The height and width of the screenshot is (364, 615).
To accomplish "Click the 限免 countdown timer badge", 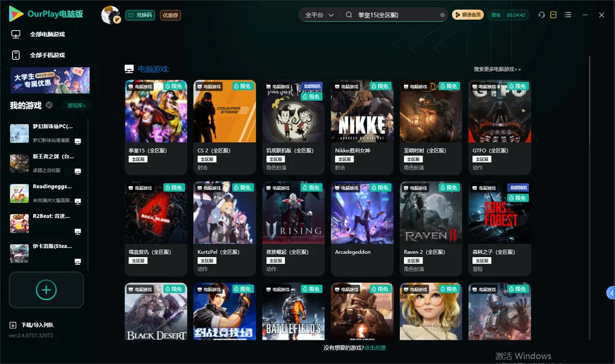I will pos(508,15).
